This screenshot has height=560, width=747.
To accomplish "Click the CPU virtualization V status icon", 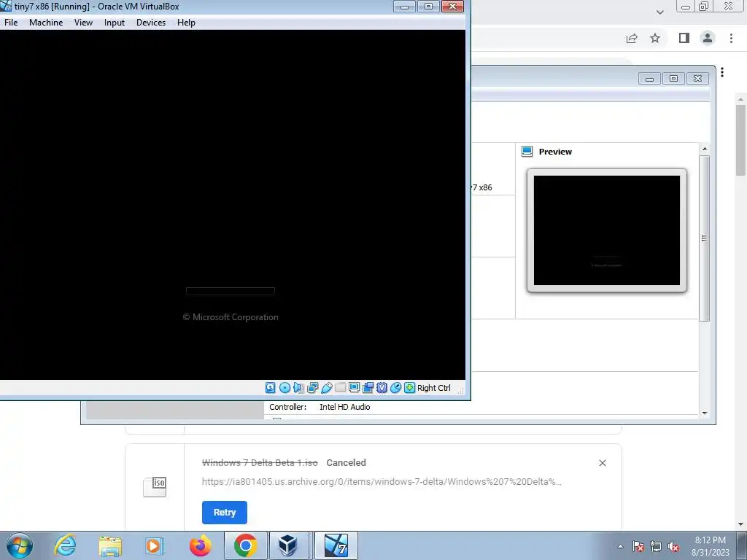I will click(382, 388).
